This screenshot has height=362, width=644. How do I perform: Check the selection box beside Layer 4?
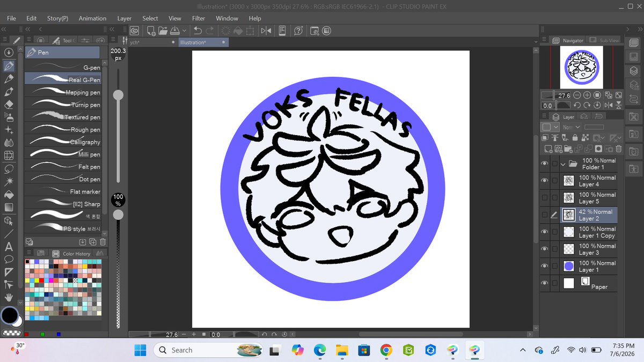[x=554, y=181]
